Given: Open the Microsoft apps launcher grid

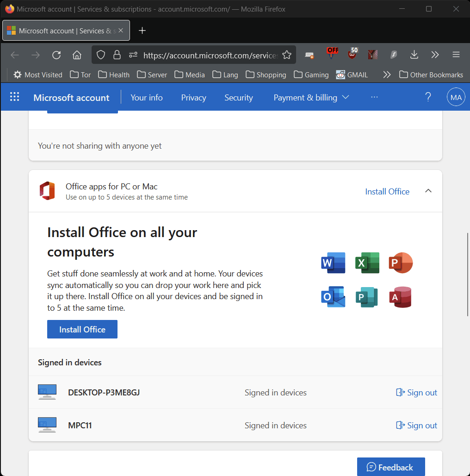Looking at the screenshot, I should [14, 97].
